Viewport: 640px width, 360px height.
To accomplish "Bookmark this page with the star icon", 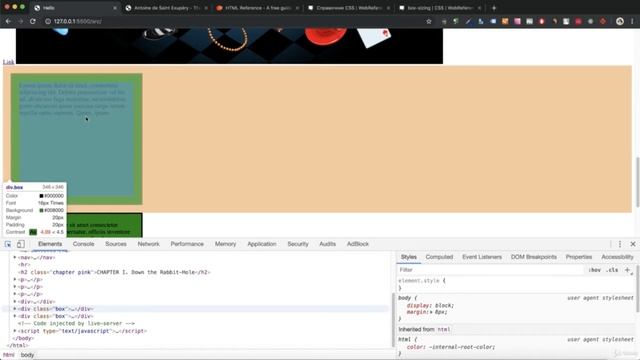I will click(429, 21).
